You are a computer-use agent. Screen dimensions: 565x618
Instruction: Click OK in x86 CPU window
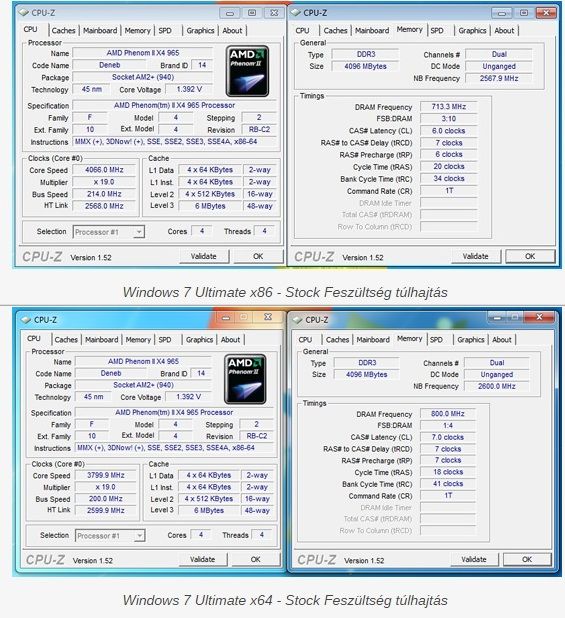pos(258,256)
